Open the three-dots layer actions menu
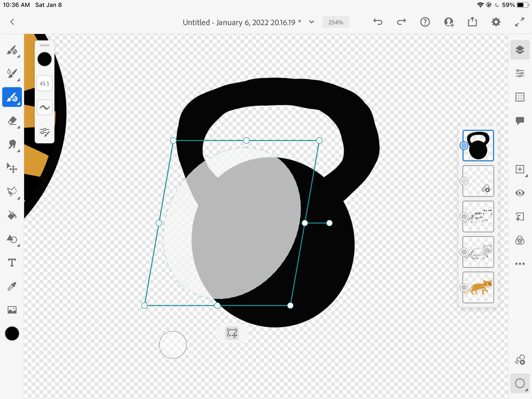Image resolution: width=532 pixels, height=399 pixels. [x=520, y=264]
